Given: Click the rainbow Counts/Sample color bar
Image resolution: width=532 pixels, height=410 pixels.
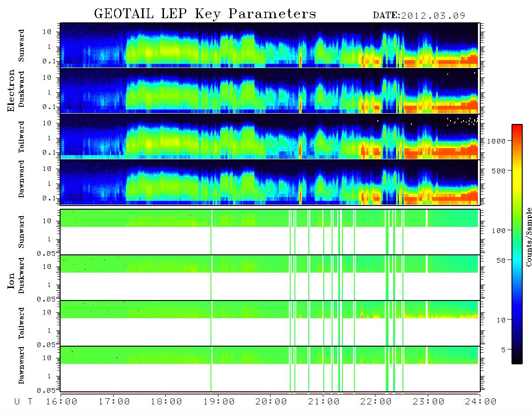Looking at the screenshot, I should tap(517, 244).
